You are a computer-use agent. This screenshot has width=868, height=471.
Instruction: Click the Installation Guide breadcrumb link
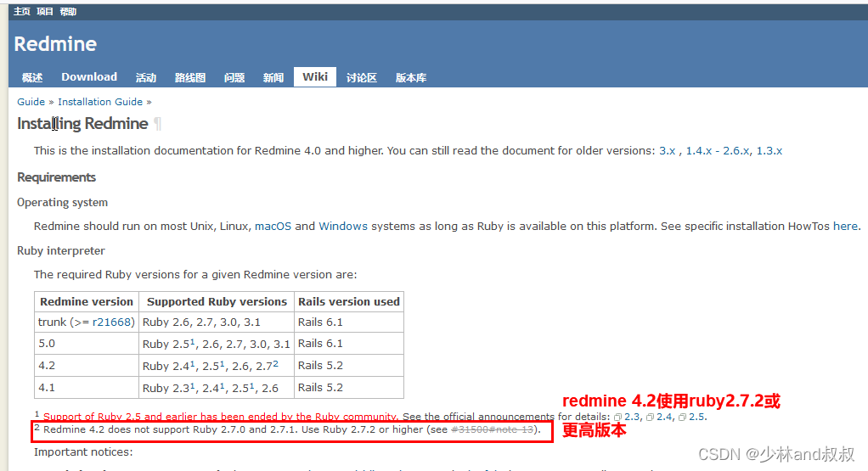[x=100, y=102]
